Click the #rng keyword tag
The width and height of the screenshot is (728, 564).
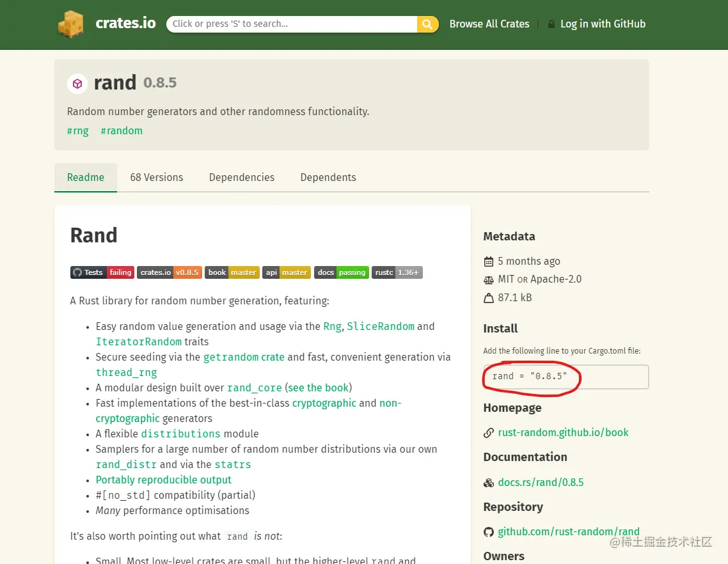[77, 131]
